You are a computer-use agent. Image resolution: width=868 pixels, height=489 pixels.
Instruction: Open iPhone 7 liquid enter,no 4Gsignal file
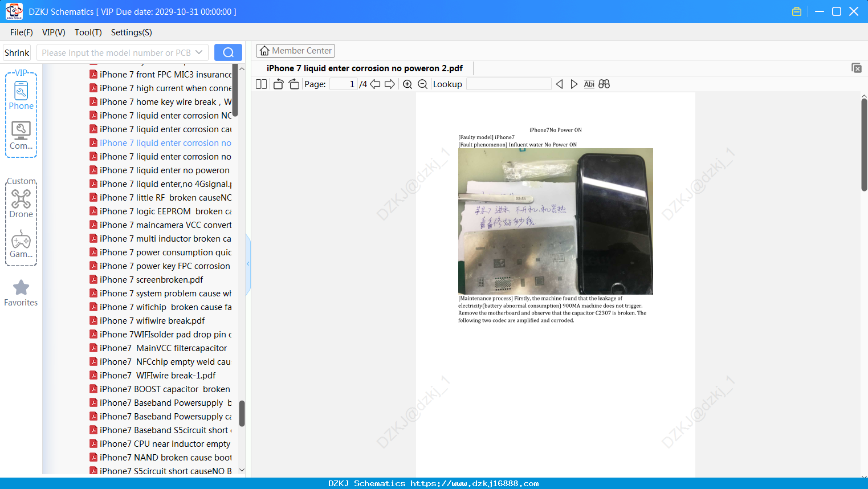[x=165, y=184]
